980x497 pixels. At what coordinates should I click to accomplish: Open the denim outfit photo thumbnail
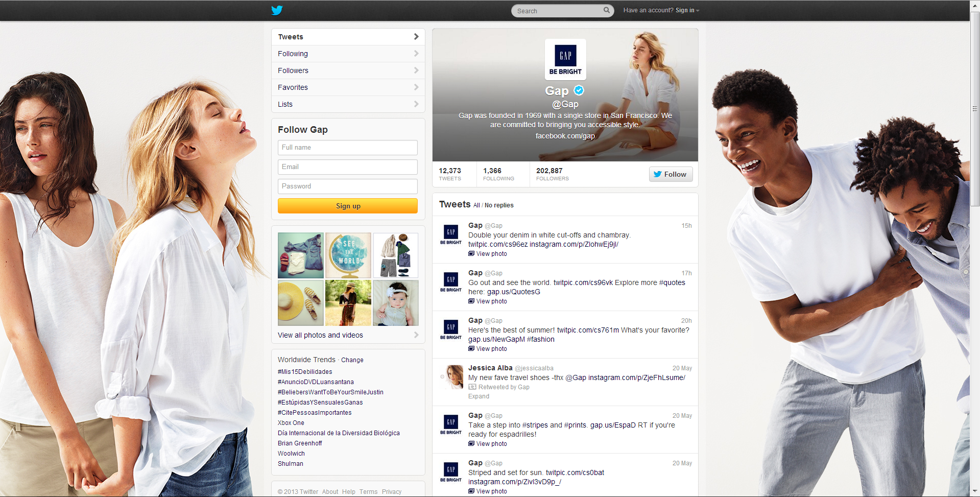point(301,255)
